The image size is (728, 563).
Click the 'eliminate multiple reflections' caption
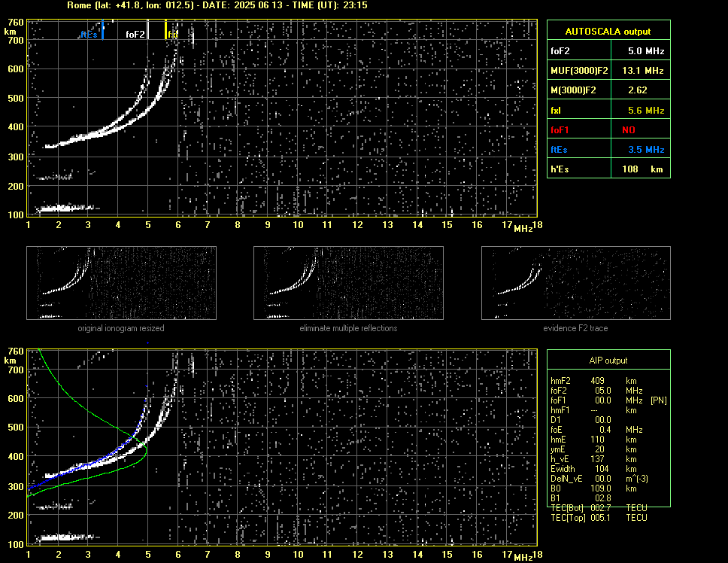[348, 328]
